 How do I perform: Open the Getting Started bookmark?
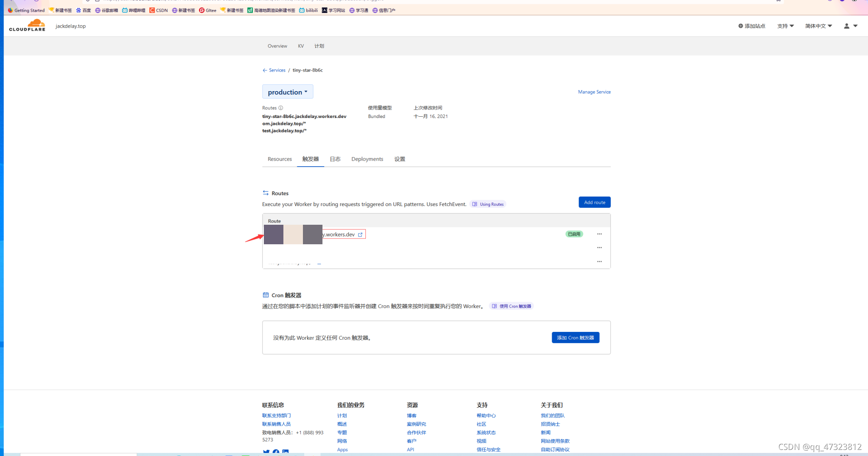click(x=26, y=10)
